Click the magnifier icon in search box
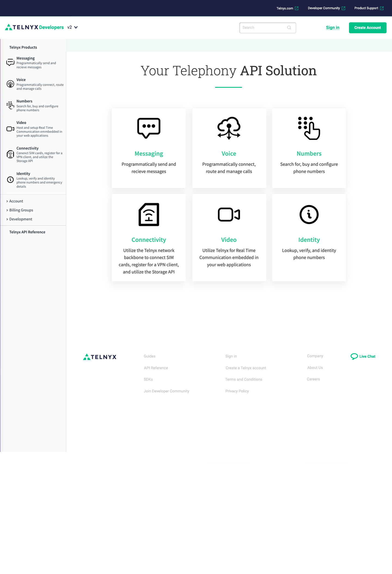Viewport: 392px width, 574px height. pos(289,28)
